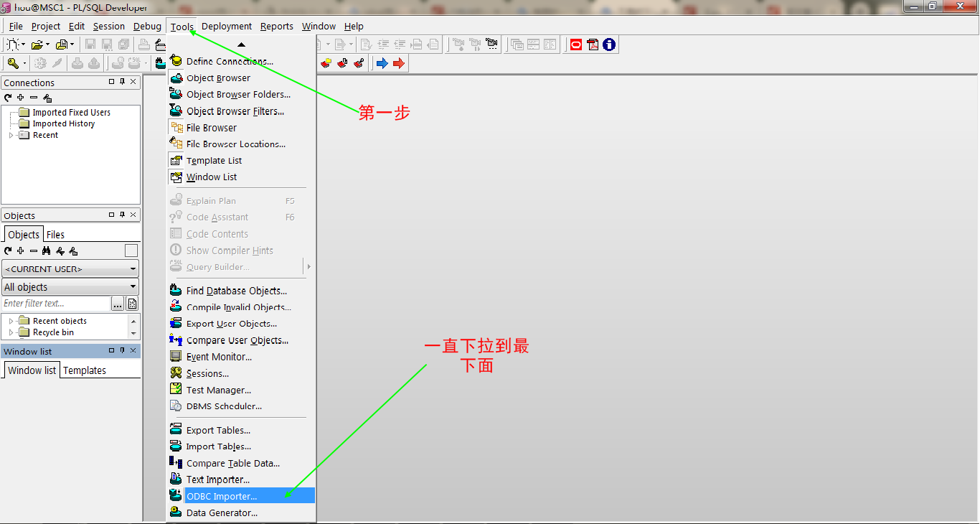
Task: Pin the Window list panel
Action: 121,351
